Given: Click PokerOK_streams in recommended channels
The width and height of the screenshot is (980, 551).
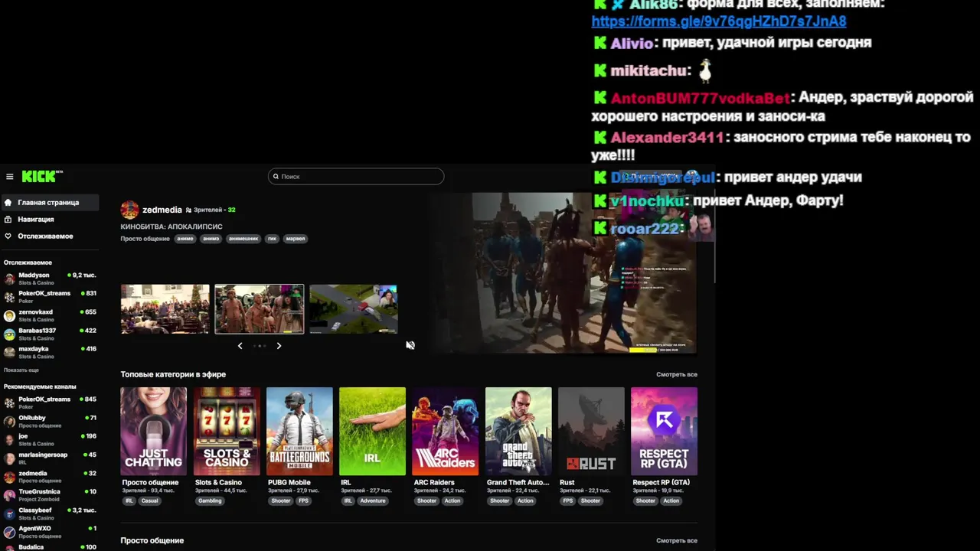Looking at the screenshot, I should tap(50, 403).
